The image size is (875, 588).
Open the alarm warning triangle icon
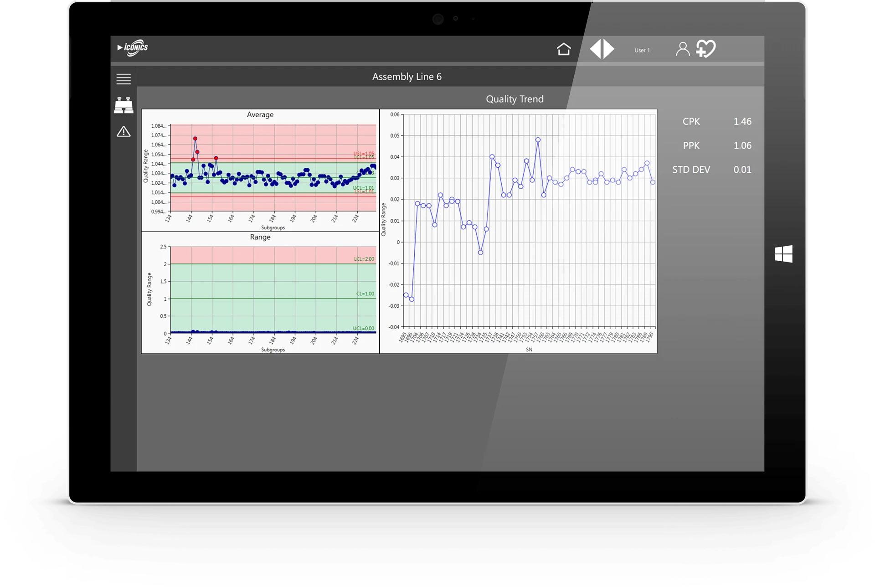click(x=124, y=132)
